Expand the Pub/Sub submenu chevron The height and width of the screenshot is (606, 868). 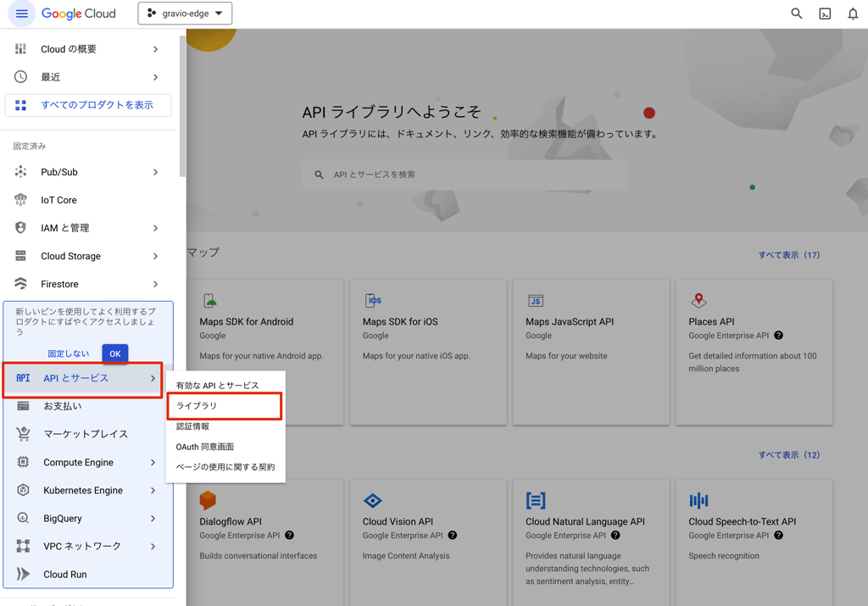(156, 172)
